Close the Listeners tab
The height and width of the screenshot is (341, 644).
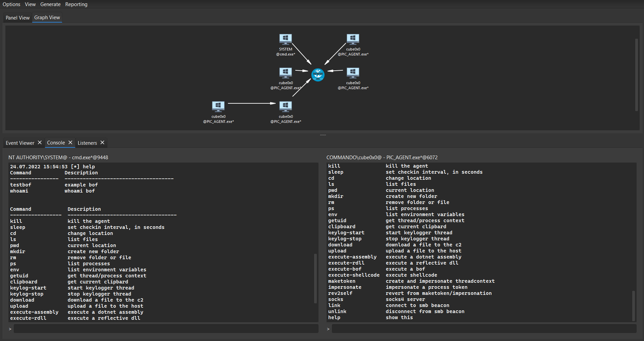pos(103,143)
